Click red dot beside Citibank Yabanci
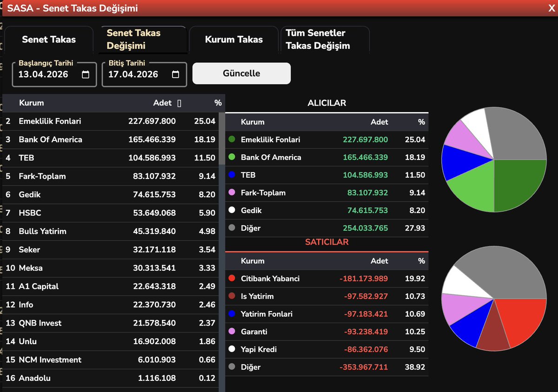Image resolution: width=558 pixels, height=392 pixels. [232, 279]
